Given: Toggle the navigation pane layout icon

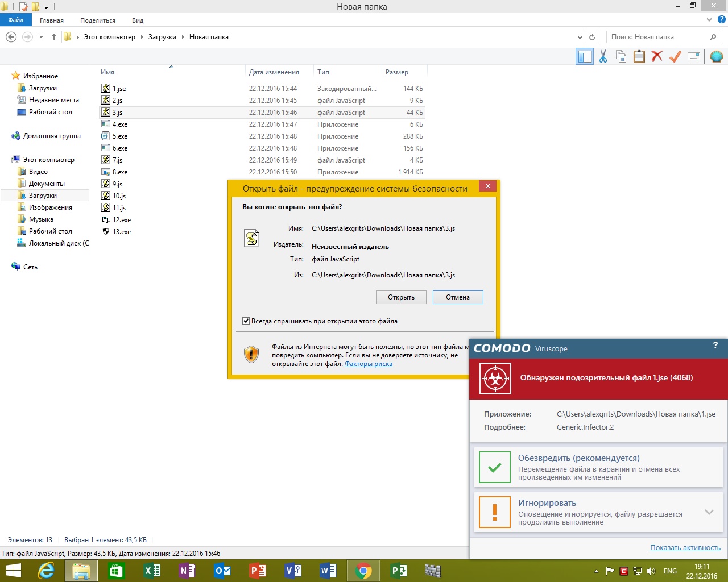Looking at the screenshot, I should coord(584,56).
